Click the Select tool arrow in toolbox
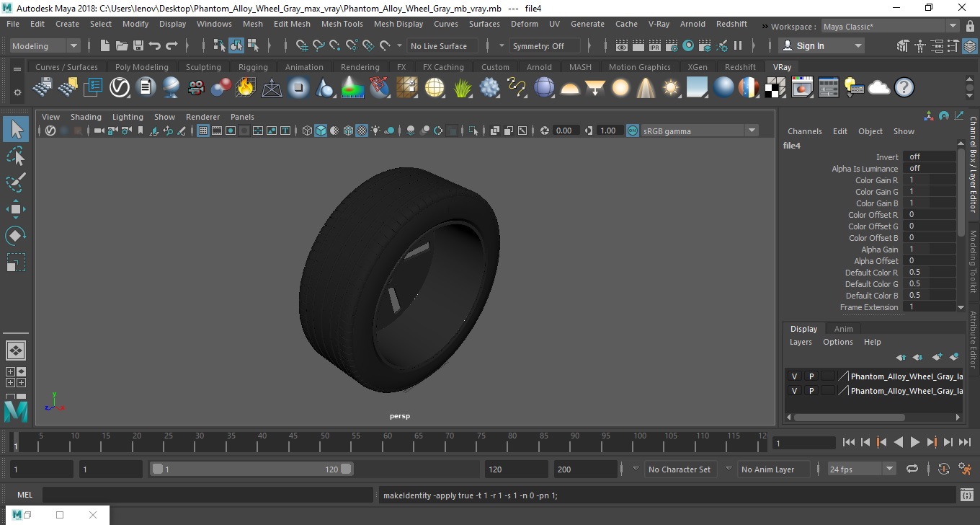Screen dimensions: 980x525 click(x=16, y=129)
